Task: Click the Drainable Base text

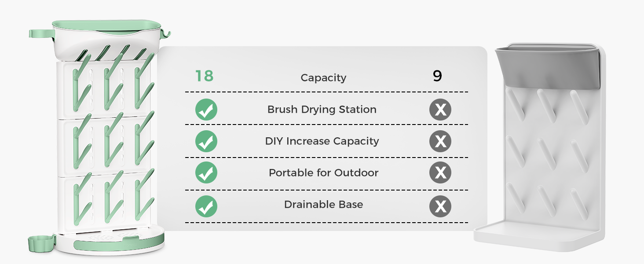Action: [x=323, y=205]
